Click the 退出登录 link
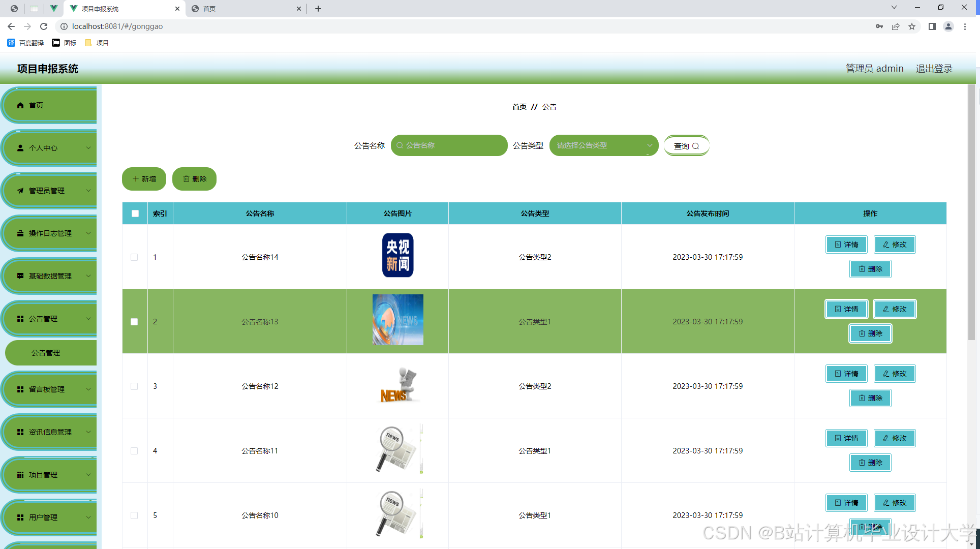 coord(934,69)
